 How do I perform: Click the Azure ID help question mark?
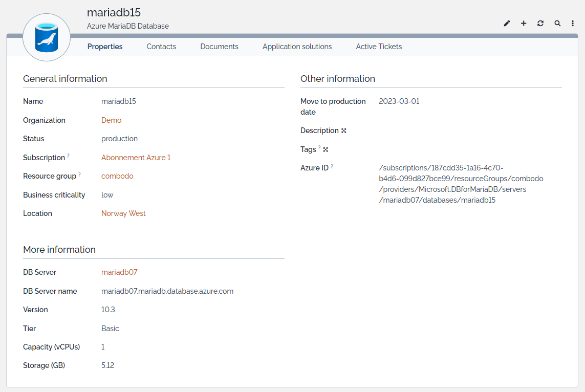click(332, 166)
